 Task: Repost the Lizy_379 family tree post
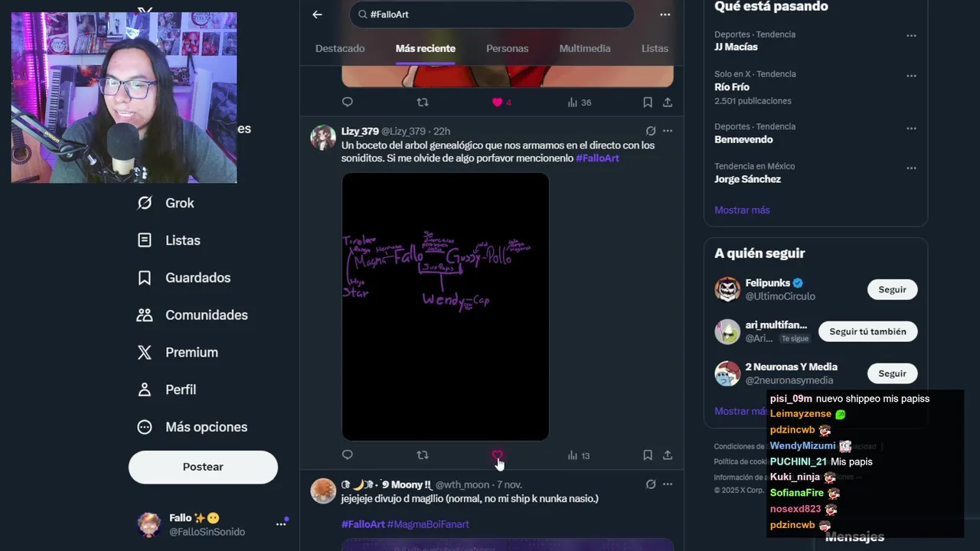[x=423, y=455]
